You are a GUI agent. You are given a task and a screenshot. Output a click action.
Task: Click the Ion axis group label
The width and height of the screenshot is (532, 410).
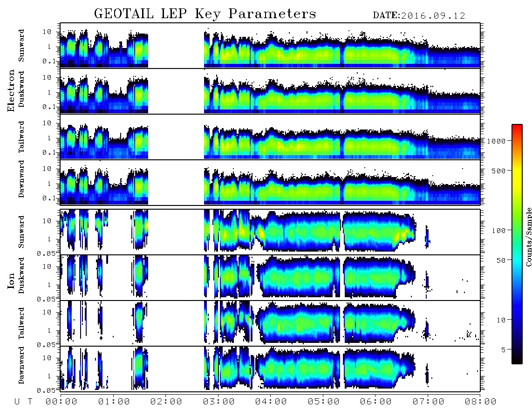pos(11,280)
